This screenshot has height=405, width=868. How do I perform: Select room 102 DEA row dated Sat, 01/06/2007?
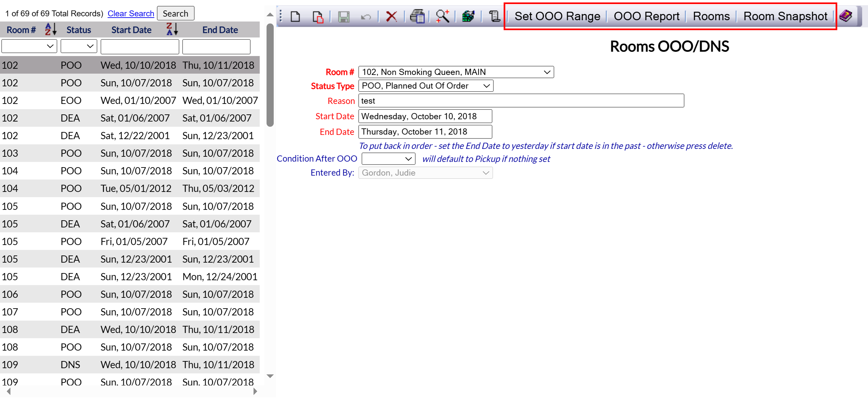pyautogui.click(x=130, y=118)
